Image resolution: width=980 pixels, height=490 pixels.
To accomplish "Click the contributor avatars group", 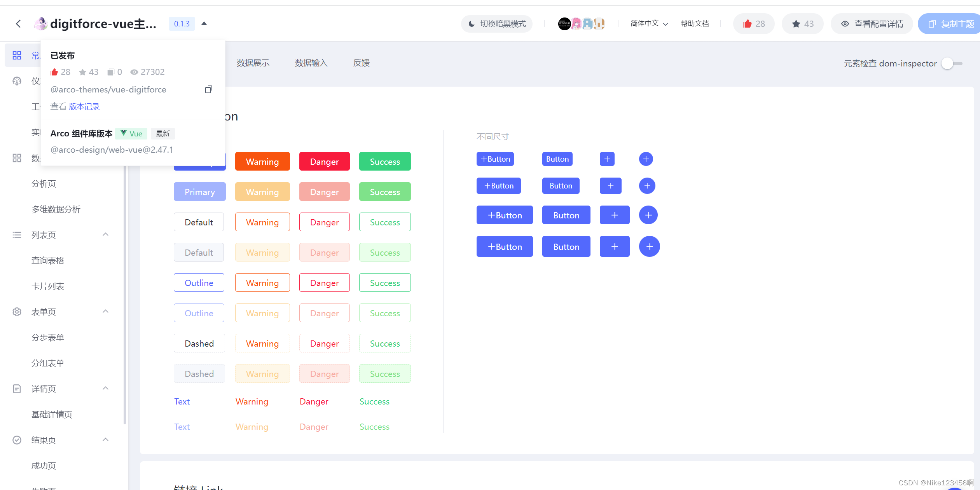I will point(582,24).
